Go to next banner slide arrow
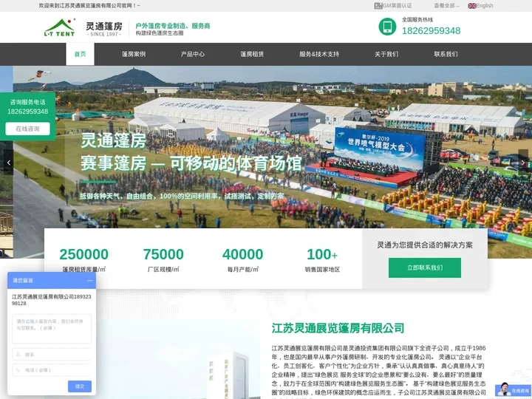532x399 pixels. (523, 163)
